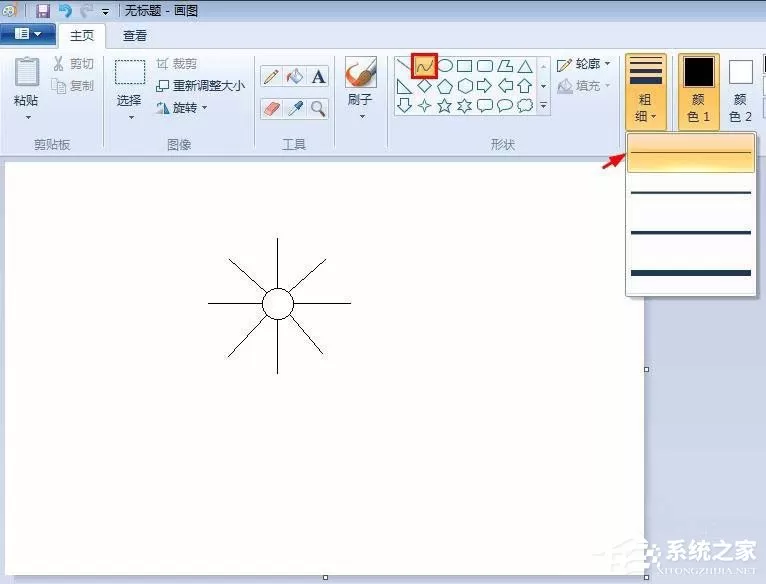Screen dimensions: 766x584
Task: Open the blue Paint file menu button
Action: click(x=28, y=34)
